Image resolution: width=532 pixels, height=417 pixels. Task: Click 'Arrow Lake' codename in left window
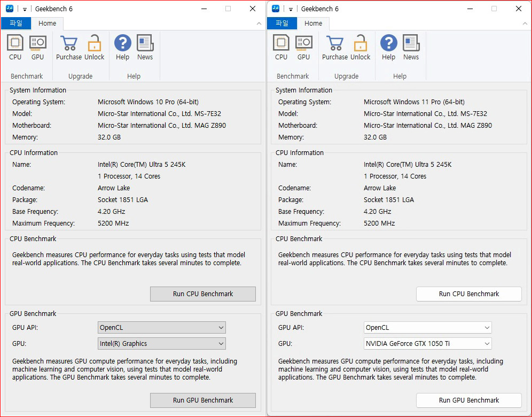tap(114, 188)
